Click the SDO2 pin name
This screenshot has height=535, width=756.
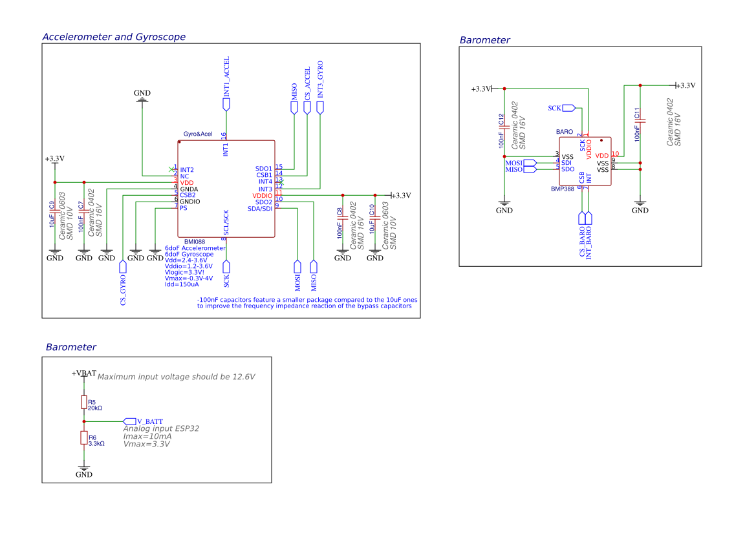[x=264, y=202]
